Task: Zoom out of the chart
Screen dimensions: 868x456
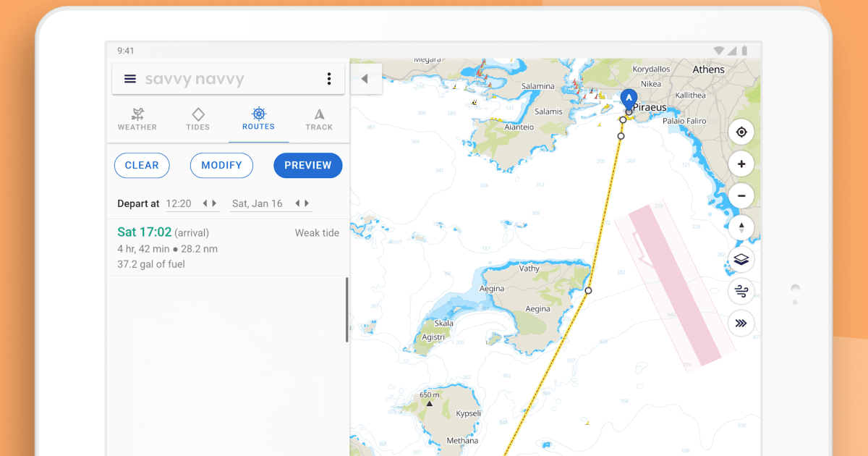Action: pyautogui.click(x=741, y=195)
